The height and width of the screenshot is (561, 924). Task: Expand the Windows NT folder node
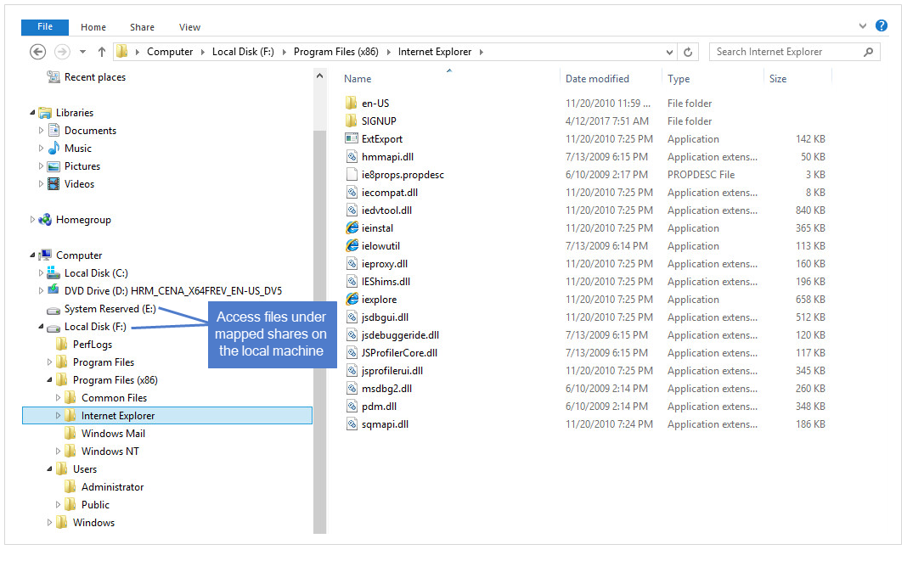coord(58,451)
